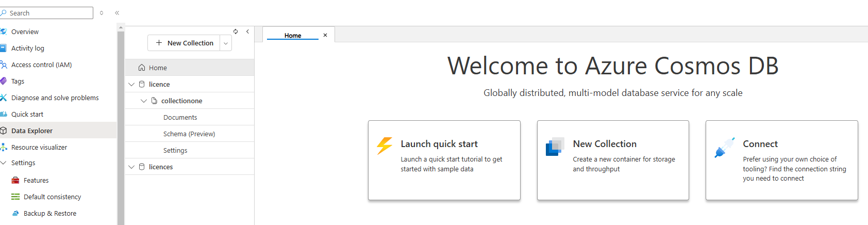Click the Connect plug icon
This screenshot has height=225, width=868.
724,147
